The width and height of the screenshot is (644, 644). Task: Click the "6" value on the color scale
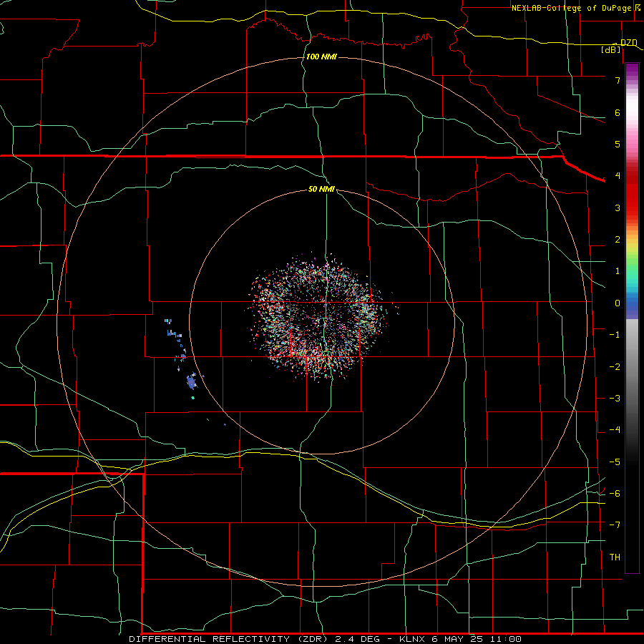(618, 112)
